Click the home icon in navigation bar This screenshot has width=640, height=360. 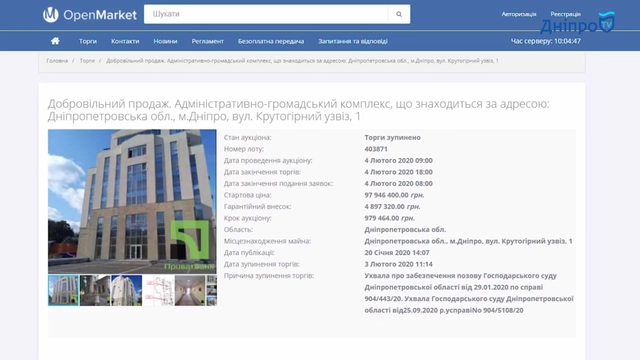click(55, 41)
